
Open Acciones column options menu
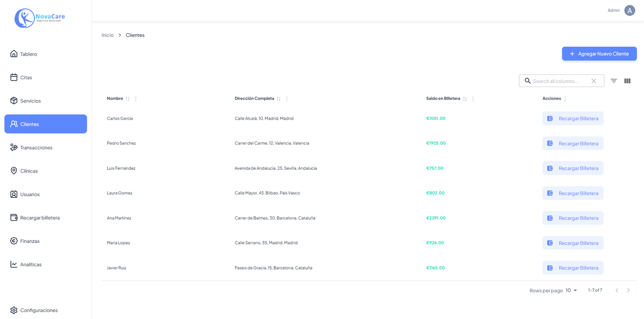[565, 99]
